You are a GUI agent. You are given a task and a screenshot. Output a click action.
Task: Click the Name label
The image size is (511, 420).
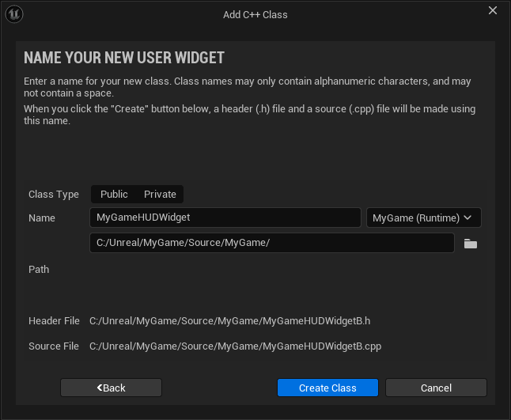(x=42, y=218)
